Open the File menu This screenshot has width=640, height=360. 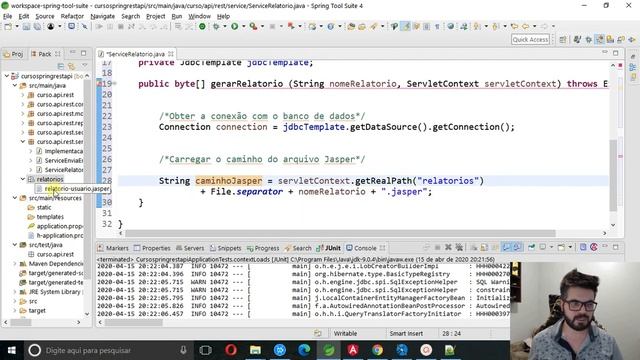tap(8, 16)
